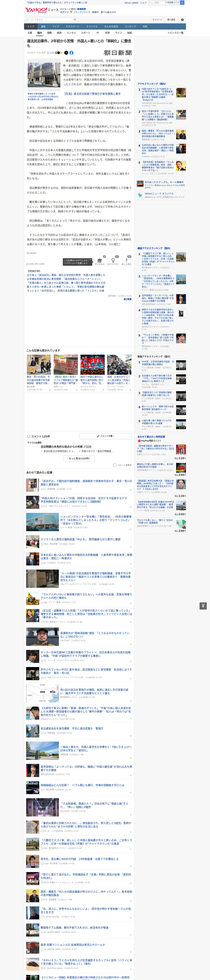Open トピックス一覧 link

pyautogui.click(x=175, y=33)
